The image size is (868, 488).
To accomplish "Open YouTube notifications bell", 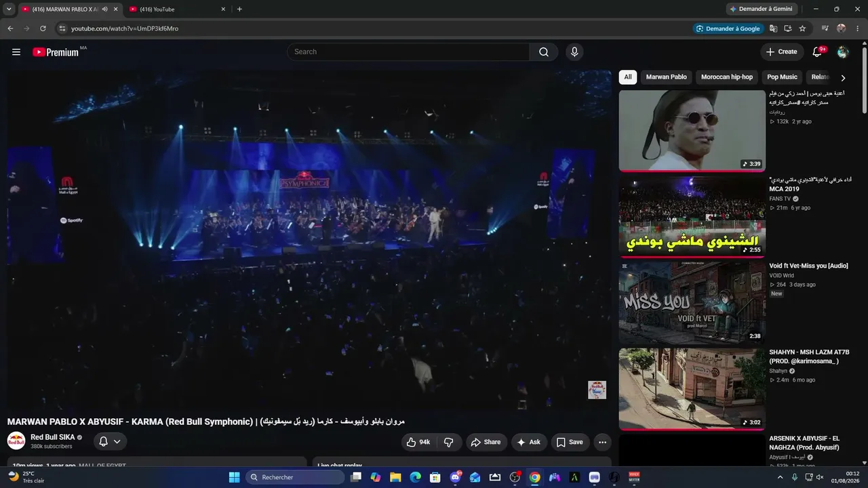I will point(818,52).
